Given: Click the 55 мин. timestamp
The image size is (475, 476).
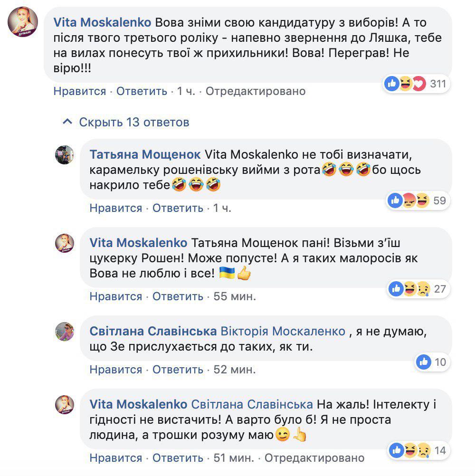Looking at the screenshot, I should 235,296.
